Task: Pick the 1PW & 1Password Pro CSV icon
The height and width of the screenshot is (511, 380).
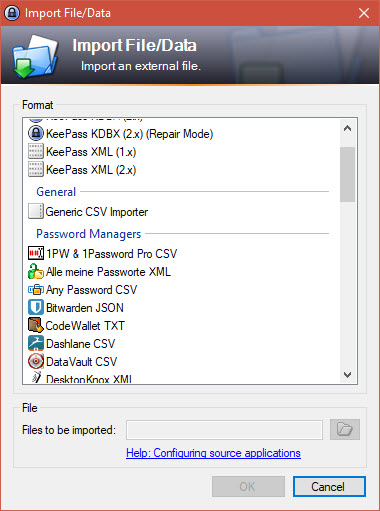Action: tap(36, 253)
